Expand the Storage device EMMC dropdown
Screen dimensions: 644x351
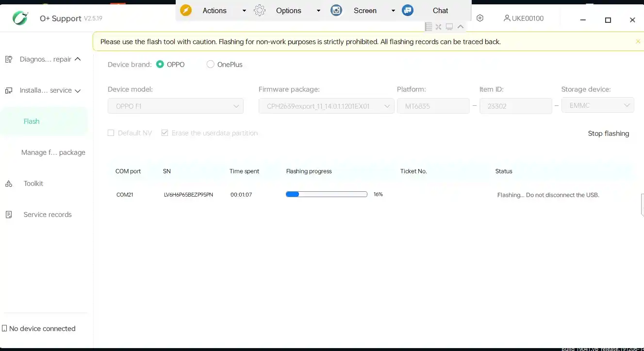[x=597, y=105]
